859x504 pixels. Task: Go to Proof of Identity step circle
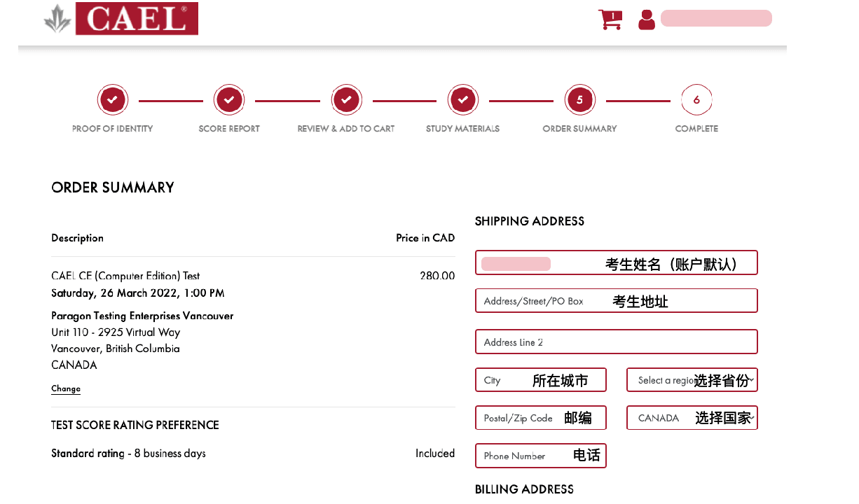[113, 100]
